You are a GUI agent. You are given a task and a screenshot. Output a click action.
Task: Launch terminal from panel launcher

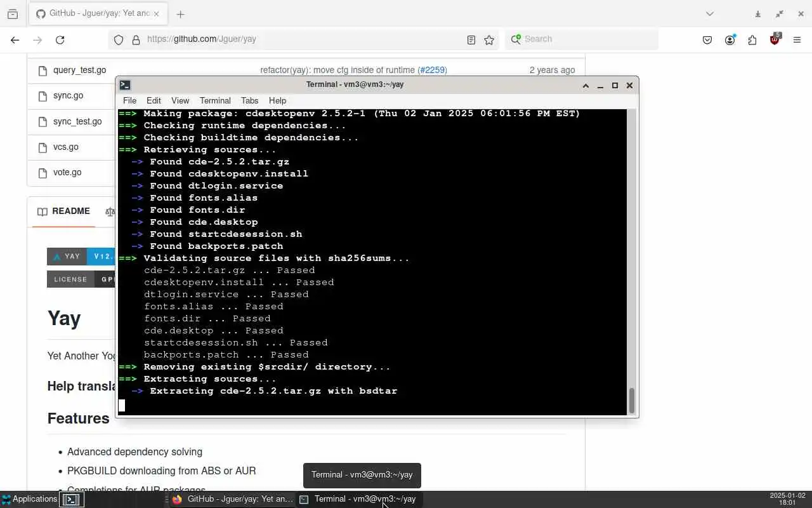point(71,500)
